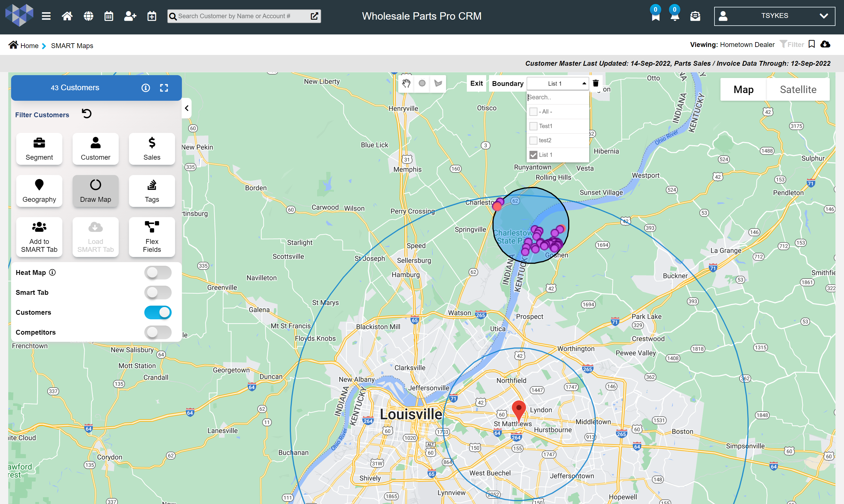Toggle the Heat Map switch

tap(158, 272)
